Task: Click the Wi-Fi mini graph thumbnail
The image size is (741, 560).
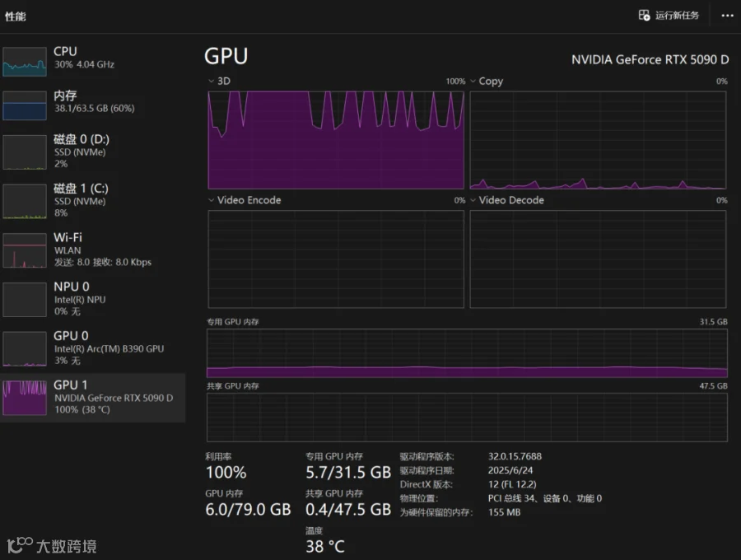Action: coord(25,250)
